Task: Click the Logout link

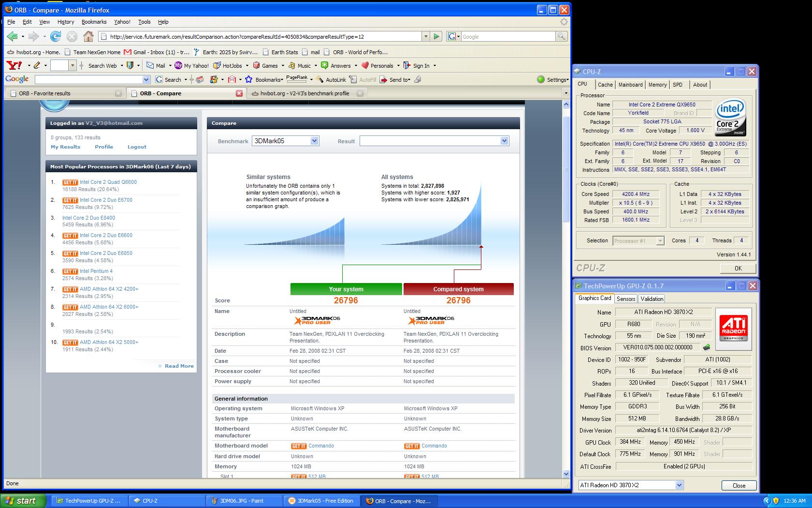Action: click(137, 147)
